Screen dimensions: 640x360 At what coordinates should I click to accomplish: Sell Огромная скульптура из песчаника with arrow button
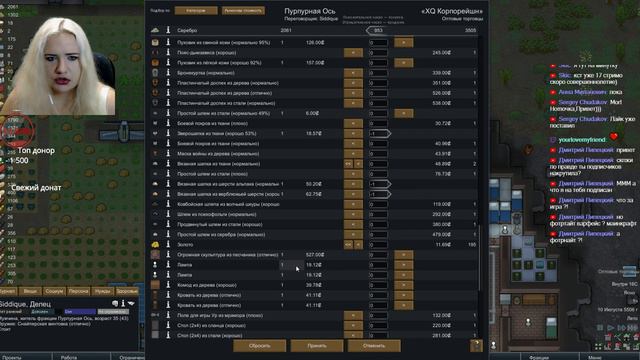click(x=404, y=255)
